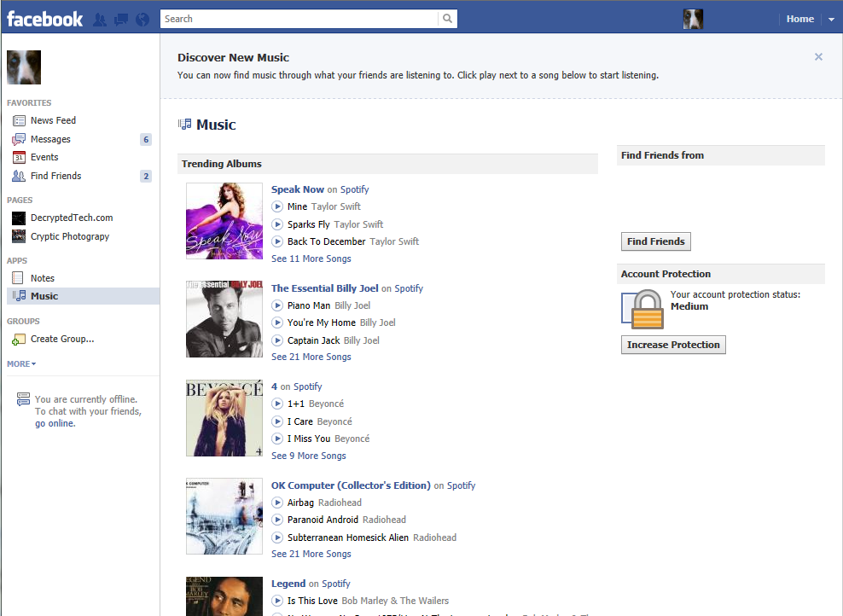Image resolution: width=843 pixels, height=616 pixels.
Task: Open The Essential Billy Joel album link
Action: click(x=324, y=288)
